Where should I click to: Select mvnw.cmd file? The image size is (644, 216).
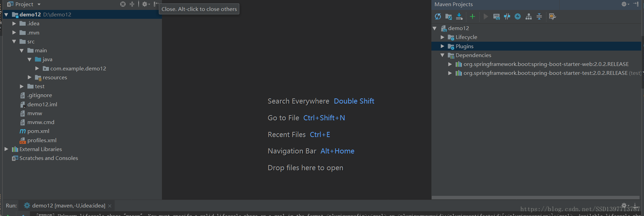[x=41, y=122]
